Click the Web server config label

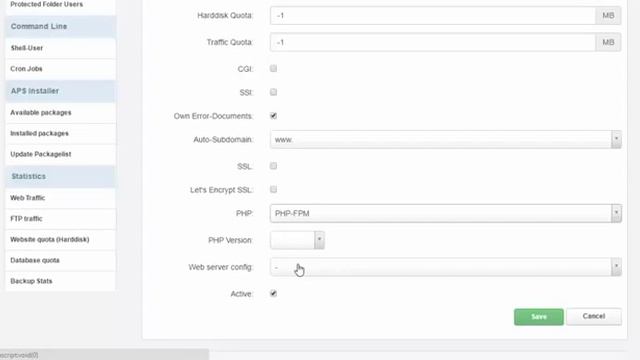221,267
